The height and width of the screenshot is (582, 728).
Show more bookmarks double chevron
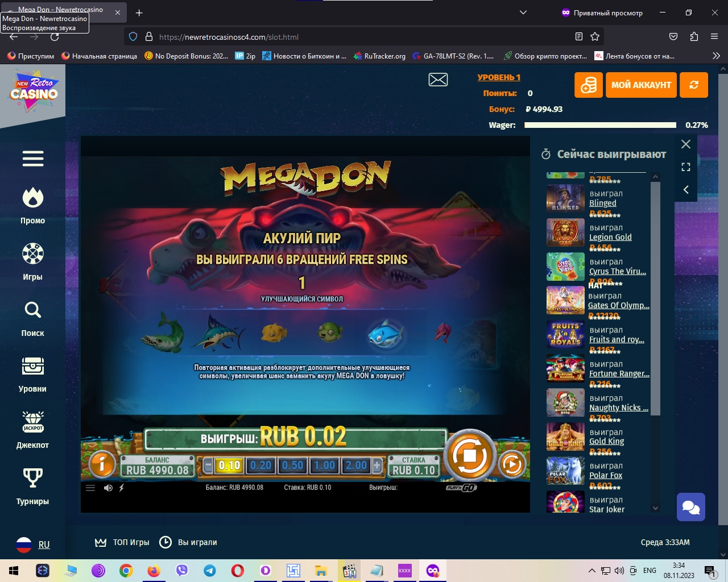point(716,56)
